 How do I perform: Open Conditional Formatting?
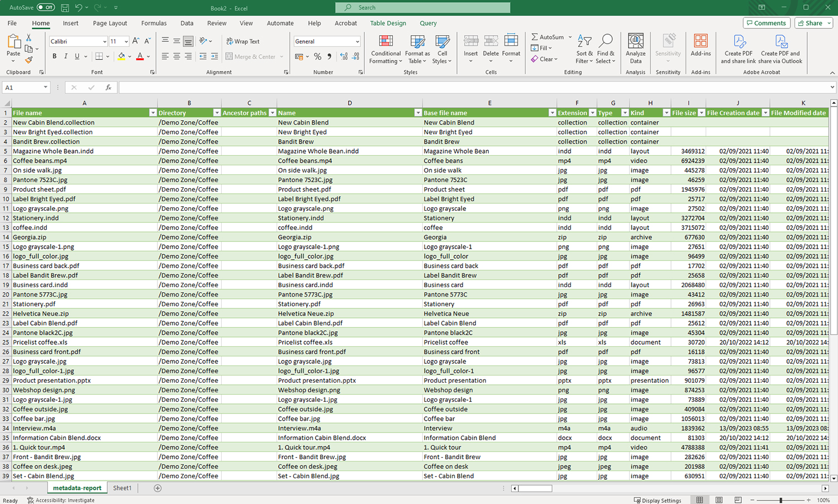tap(386, 49)
